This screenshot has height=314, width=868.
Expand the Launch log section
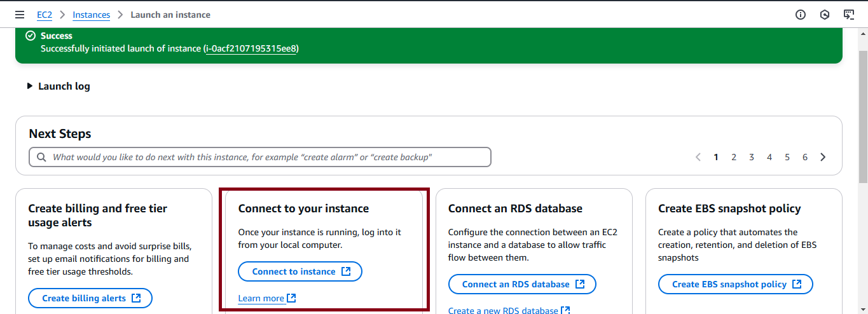[59, 86]
